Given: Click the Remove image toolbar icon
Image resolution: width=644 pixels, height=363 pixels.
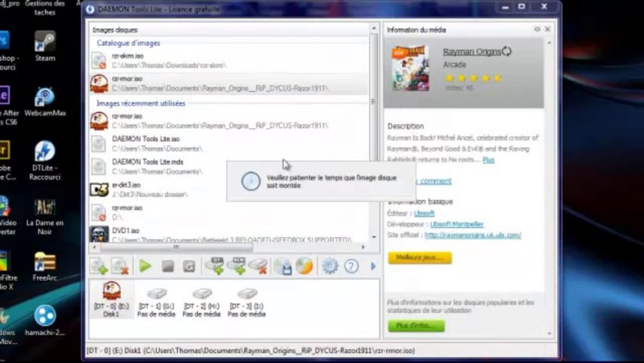Looking at the screenshot, I should click(120, 266).
